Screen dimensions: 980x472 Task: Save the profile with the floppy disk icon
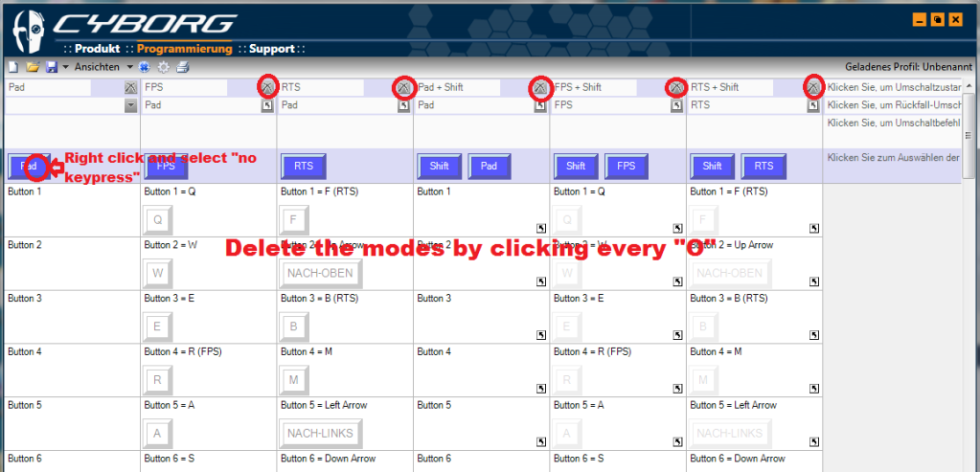pyautogui.click(x=52, y=67)
